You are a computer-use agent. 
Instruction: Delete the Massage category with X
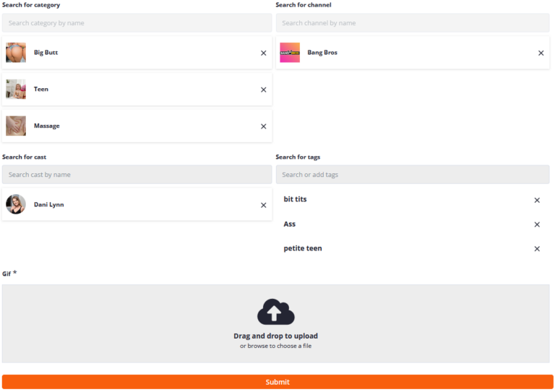tap(263, 126)
